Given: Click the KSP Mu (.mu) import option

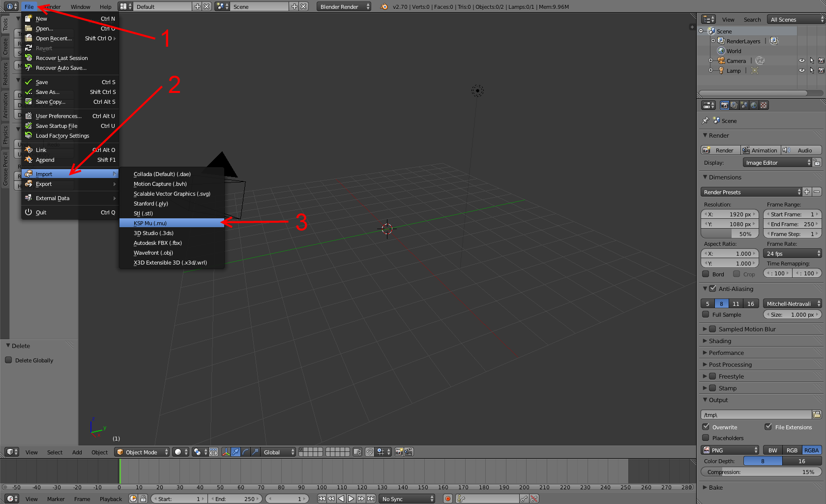Looking at the screenshot, I should click(150, 223).
